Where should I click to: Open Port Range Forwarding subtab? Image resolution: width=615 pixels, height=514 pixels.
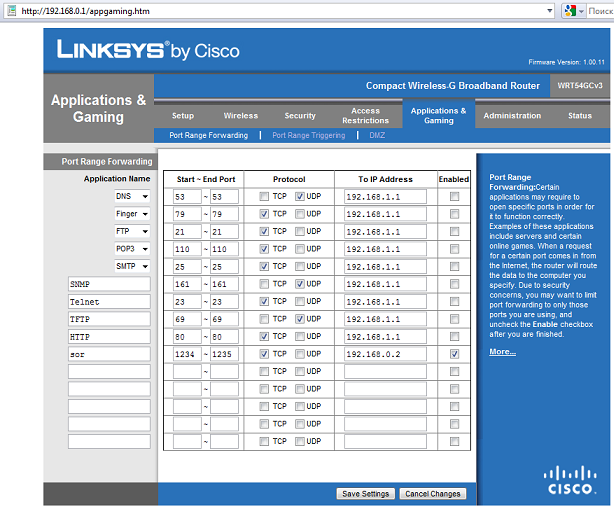tap(209, 135)
